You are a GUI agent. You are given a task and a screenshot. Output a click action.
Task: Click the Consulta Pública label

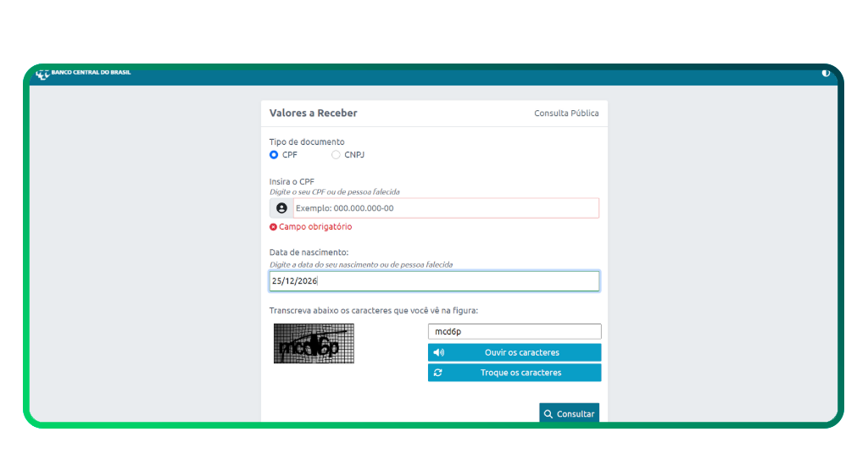tap(565, 113)
